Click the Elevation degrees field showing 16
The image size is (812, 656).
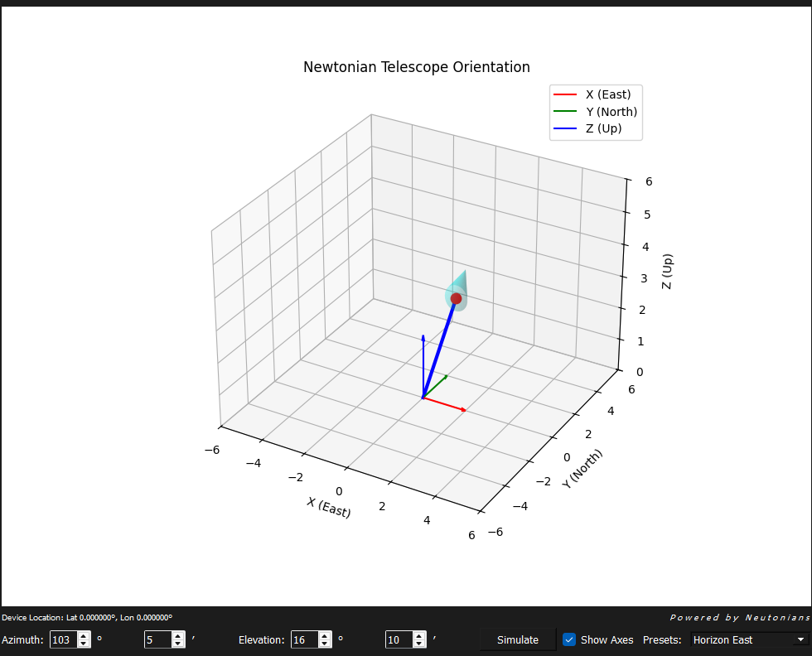click(x=303, y=639)
